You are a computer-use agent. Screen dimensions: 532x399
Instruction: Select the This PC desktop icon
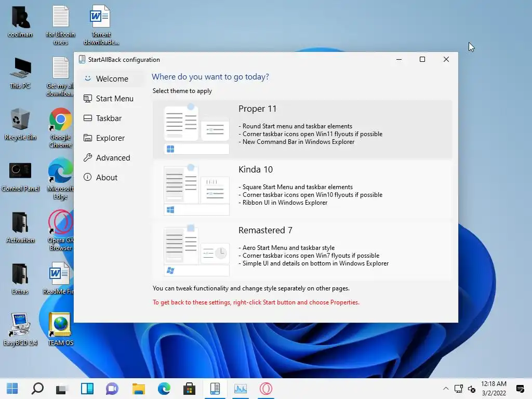pyautogui.click(x=20, y=73)
